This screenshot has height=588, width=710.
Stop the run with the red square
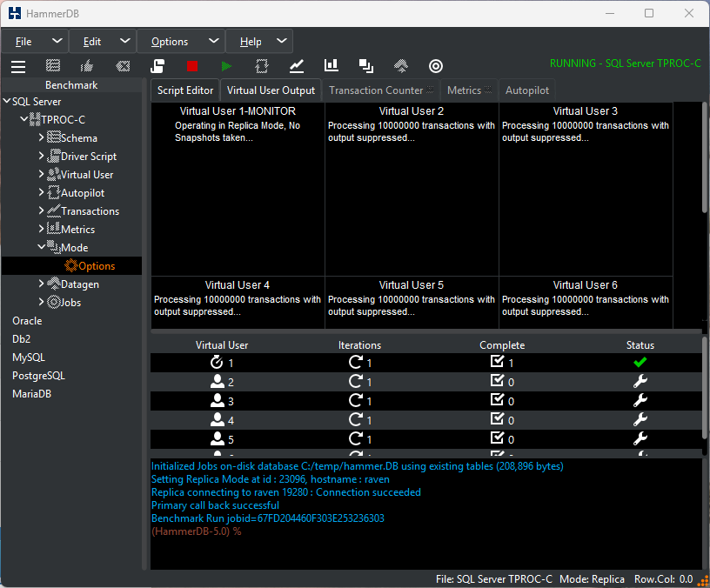[192, 66]
